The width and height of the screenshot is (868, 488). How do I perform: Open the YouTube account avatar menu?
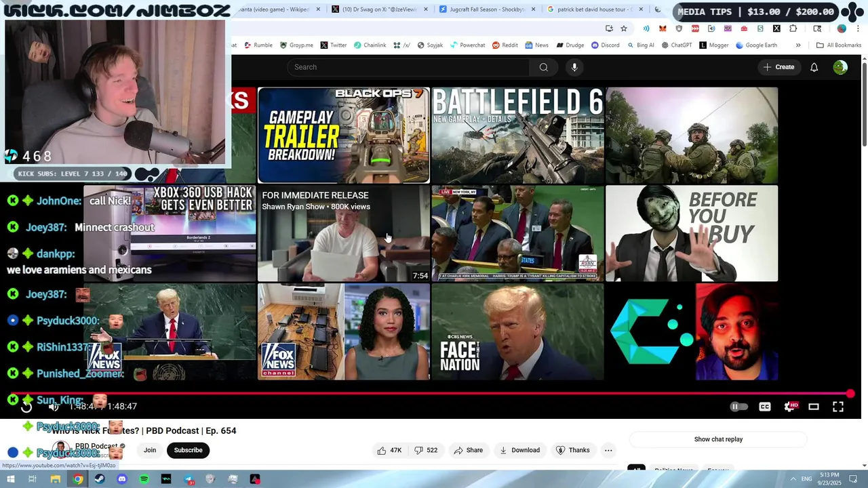pyautogui.click(x=840, y=67)
